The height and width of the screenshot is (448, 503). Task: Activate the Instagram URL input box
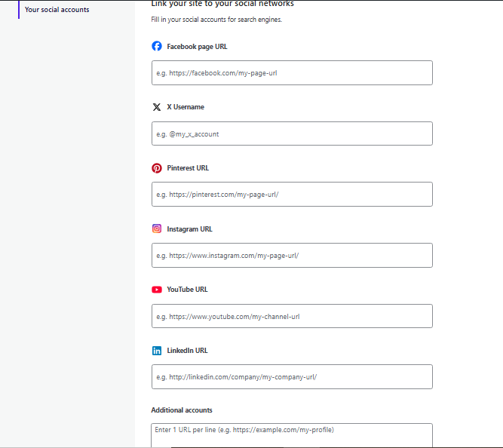pyautogui.click(x=292, y=255)
